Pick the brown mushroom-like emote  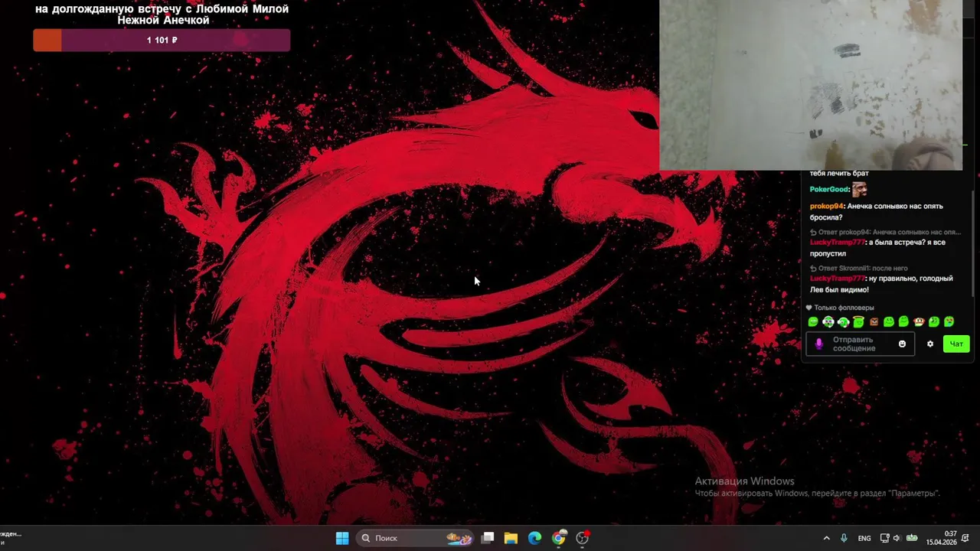point(919,322)
